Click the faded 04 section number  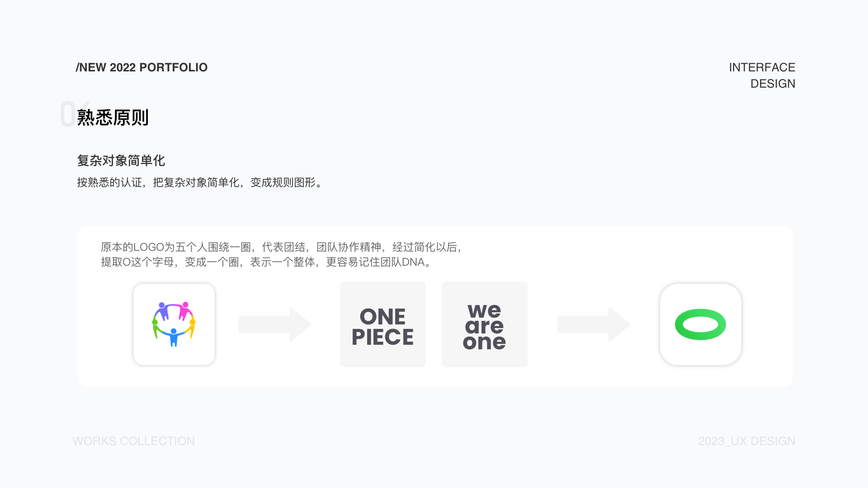[75, 114]
